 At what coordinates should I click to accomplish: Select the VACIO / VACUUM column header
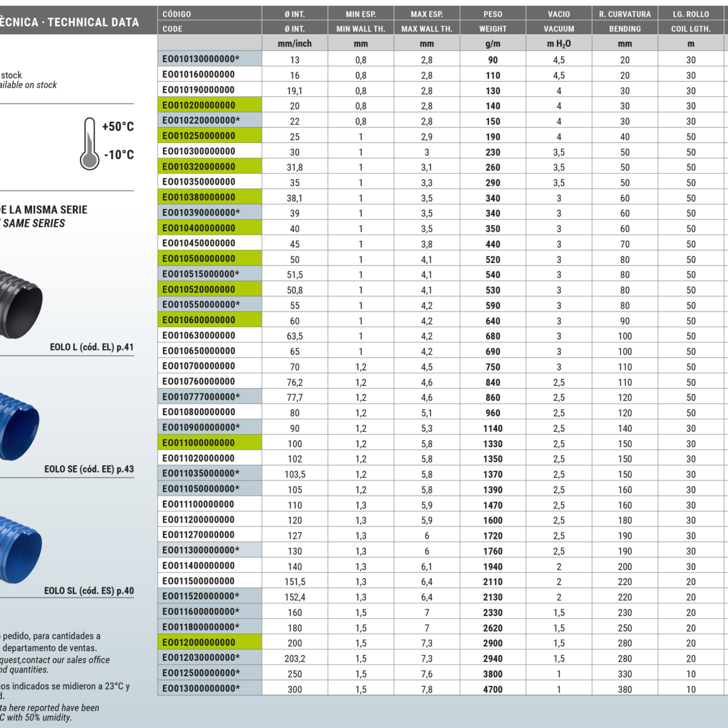pyautogui.click(x=559, y=21)
